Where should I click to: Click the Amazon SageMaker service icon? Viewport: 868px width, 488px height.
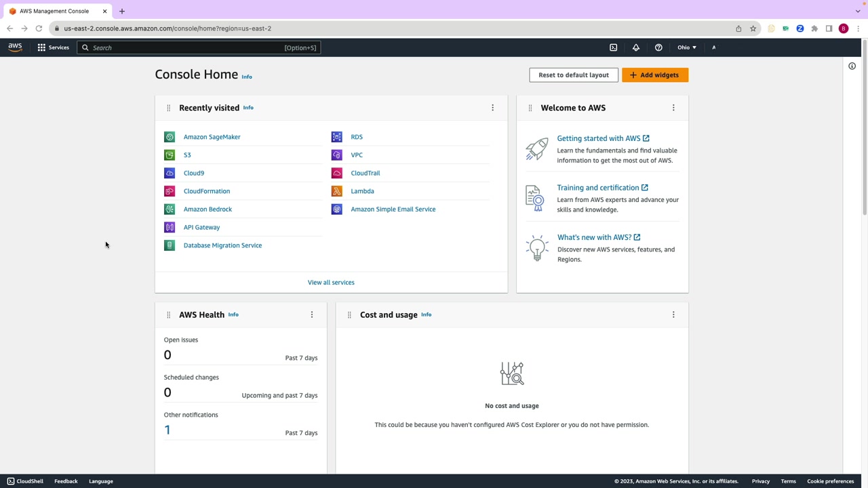(x=170, y=137)
